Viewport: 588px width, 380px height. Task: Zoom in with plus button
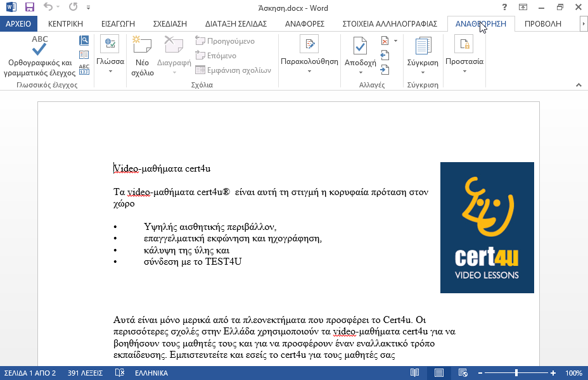(x=553, y=373)
